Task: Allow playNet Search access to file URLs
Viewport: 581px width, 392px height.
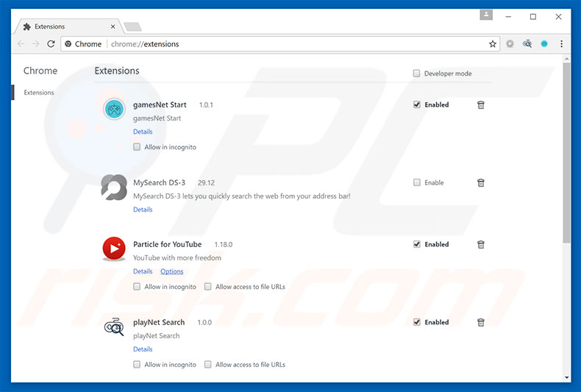Action: point(208,365)
